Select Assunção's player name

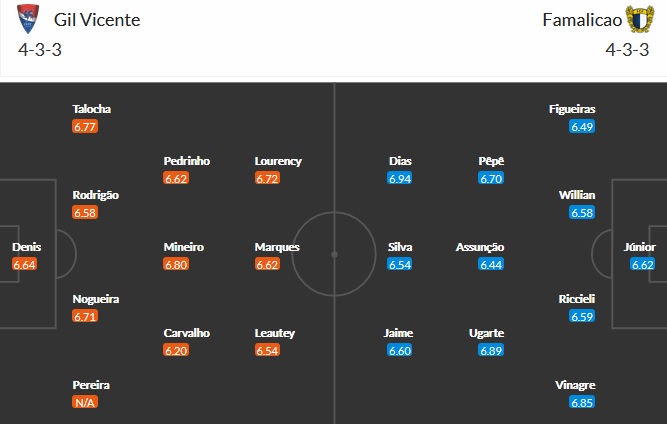pyautogui.click(x=480, y=247)
